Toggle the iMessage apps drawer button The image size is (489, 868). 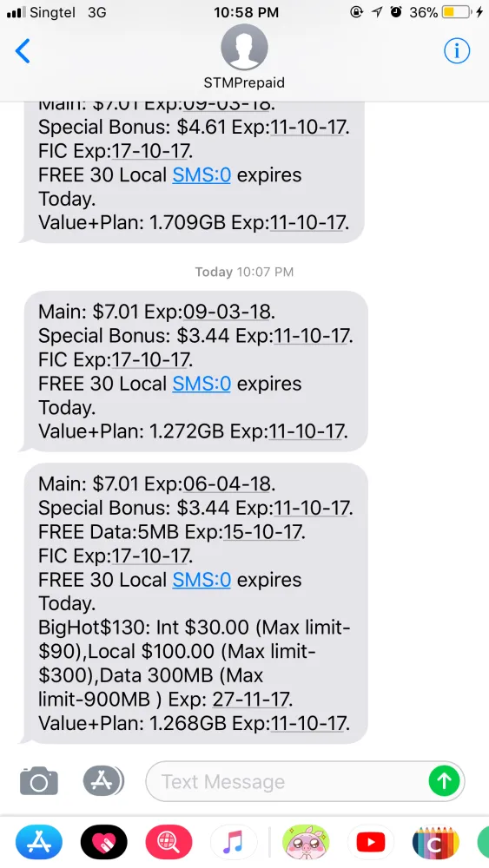tap(103, 781)
